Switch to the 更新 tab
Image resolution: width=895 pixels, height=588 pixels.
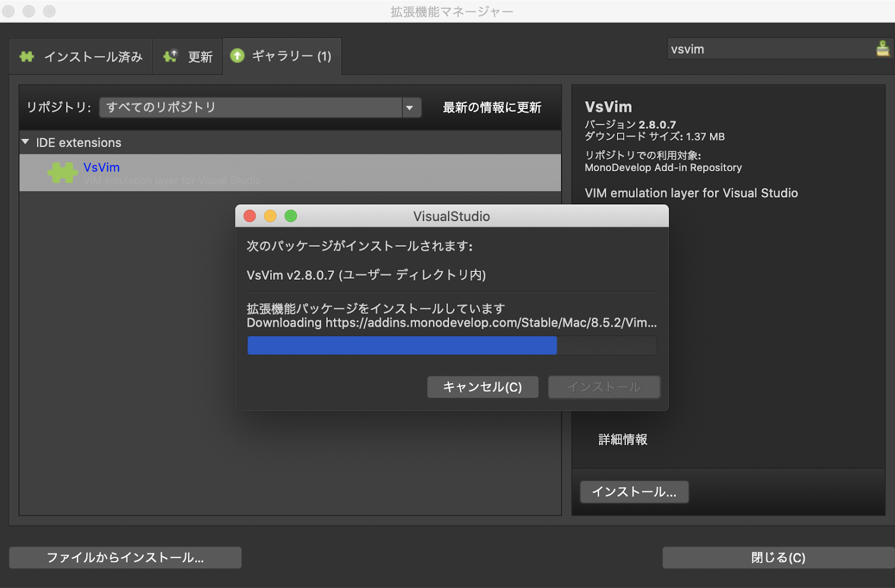[x=188, y=57]
